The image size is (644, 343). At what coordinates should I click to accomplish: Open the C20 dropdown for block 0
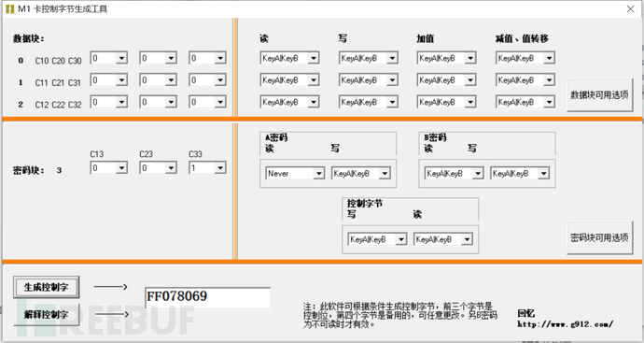pyautogui.click(x=158, y=58)
